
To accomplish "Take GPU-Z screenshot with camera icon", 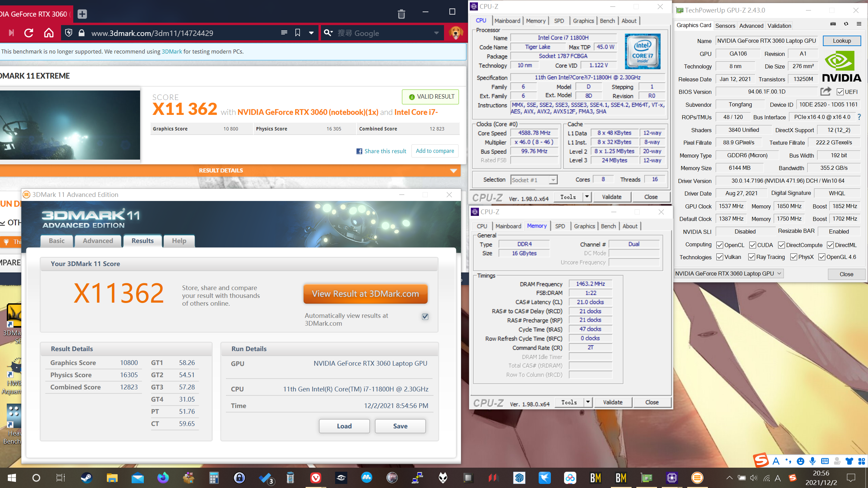I will point(833,24).
